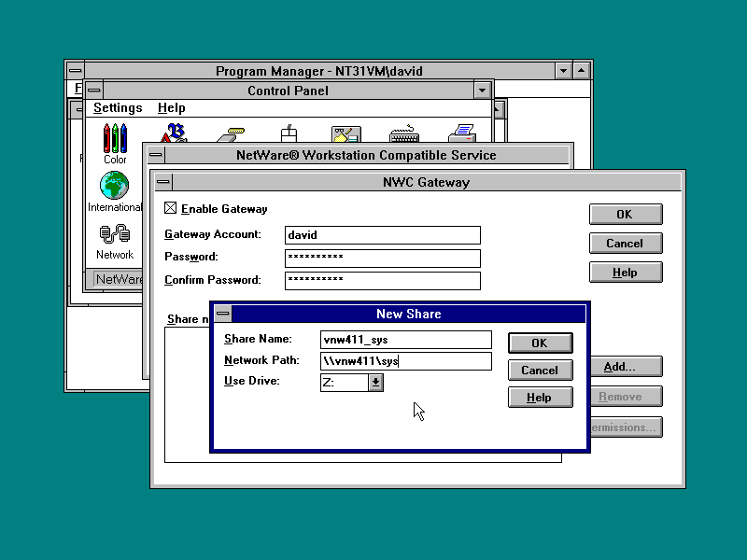Open the NWC Gateway system menu box

pyautogui.click(x=162, y=182)
